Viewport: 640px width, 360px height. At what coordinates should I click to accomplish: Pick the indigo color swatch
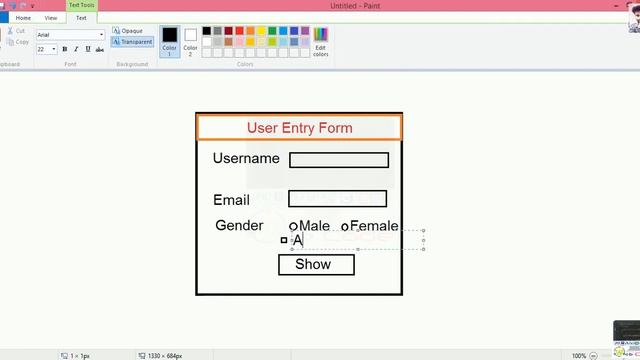click(294, 31)
